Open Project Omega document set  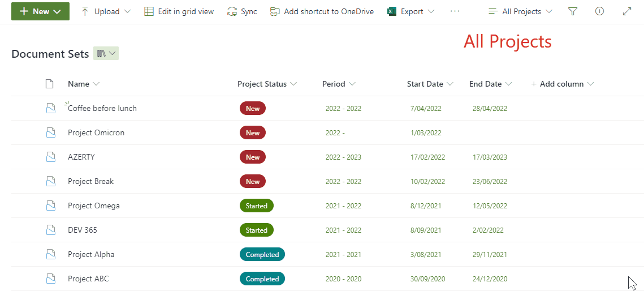pos(94,206)
